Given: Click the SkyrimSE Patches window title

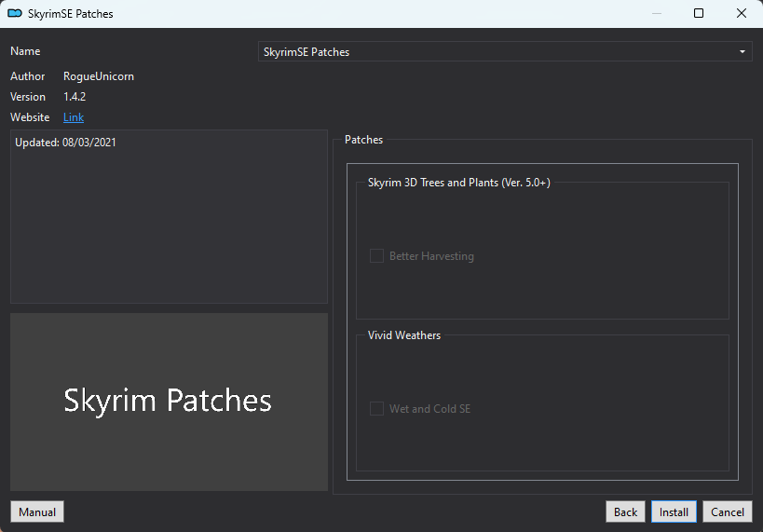Looking at the screenshot, I should [x=71, y=14].
